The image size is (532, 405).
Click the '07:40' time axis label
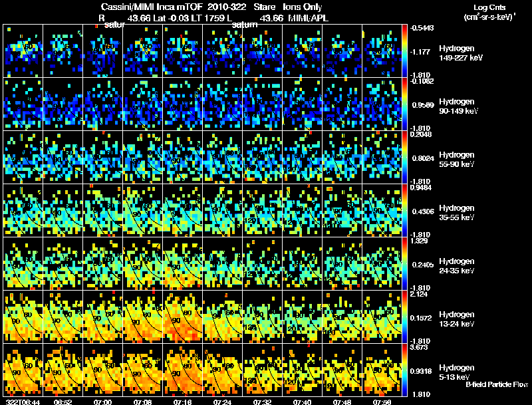click(303, 402)
